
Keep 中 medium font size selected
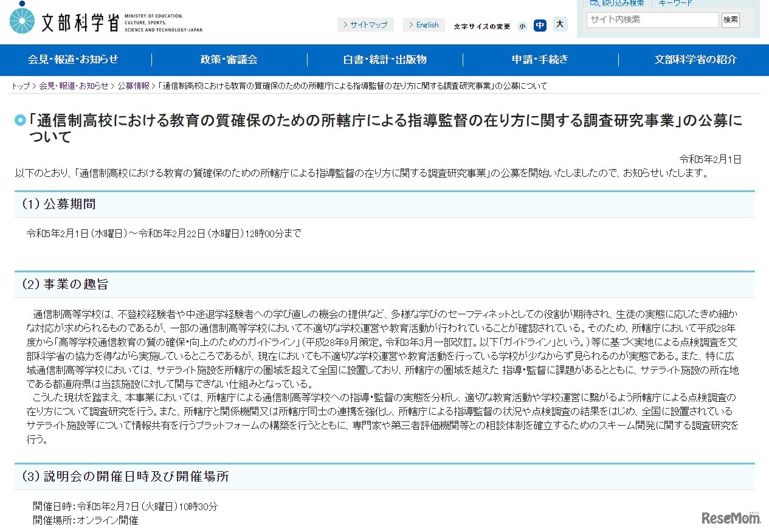(x=540, y=25)
